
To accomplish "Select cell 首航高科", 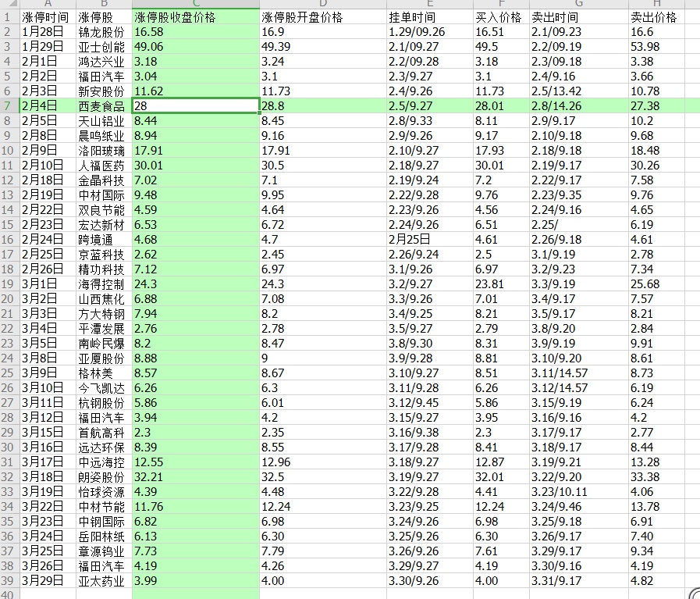I will [x=104, y=432].
